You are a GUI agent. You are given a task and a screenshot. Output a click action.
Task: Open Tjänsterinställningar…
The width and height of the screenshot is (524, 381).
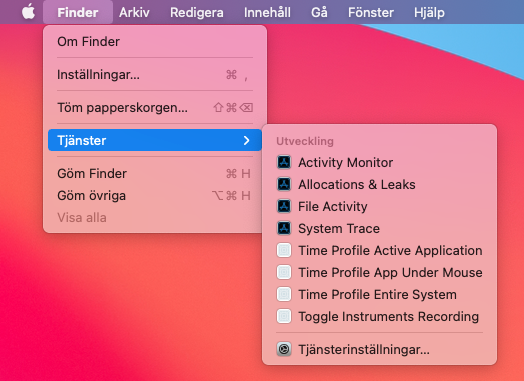(379, 350)
